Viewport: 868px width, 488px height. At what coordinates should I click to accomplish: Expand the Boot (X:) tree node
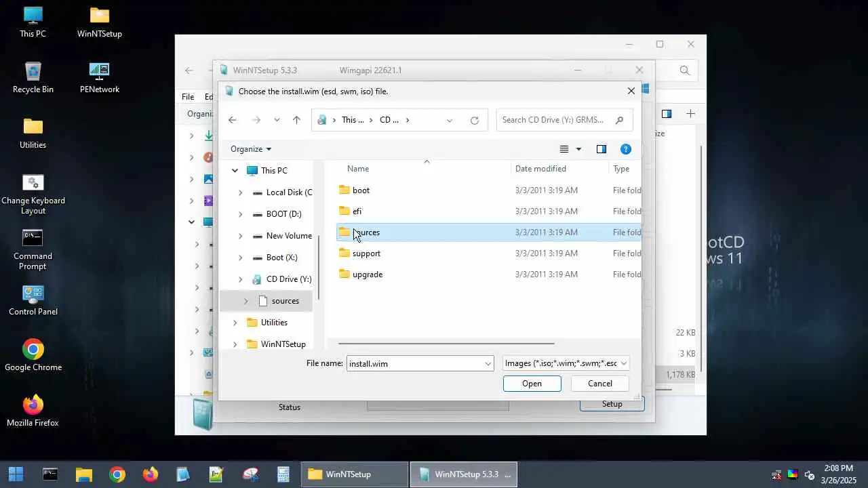click(x=240, y=258)
